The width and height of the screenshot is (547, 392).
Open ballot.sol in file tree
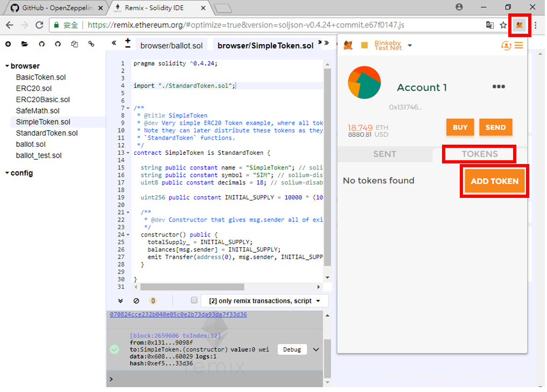tap(31, 144)
